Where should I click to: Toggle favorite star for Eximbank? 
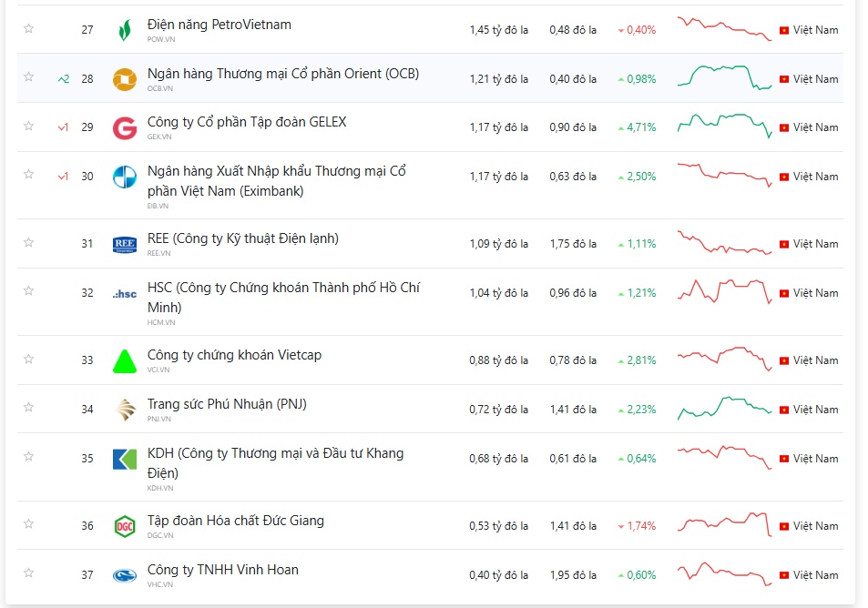(x=29, y=174)
